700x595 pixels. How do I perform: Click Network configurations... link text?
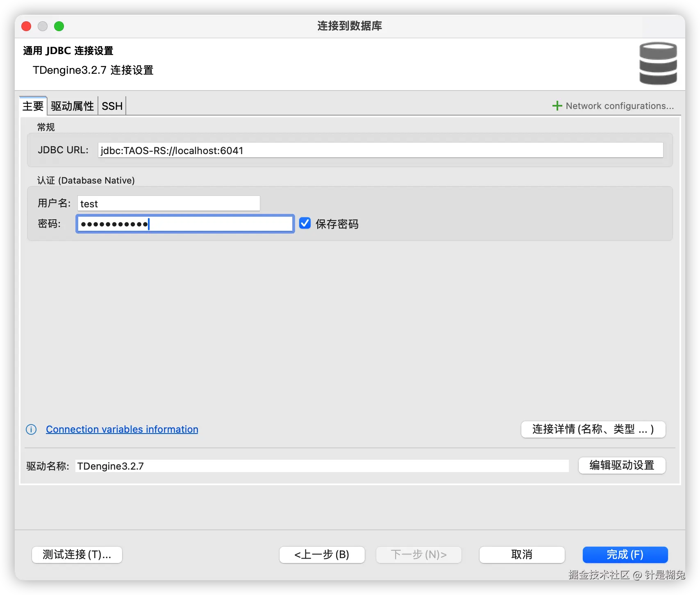pyautogui.click(x=620, y=106)
